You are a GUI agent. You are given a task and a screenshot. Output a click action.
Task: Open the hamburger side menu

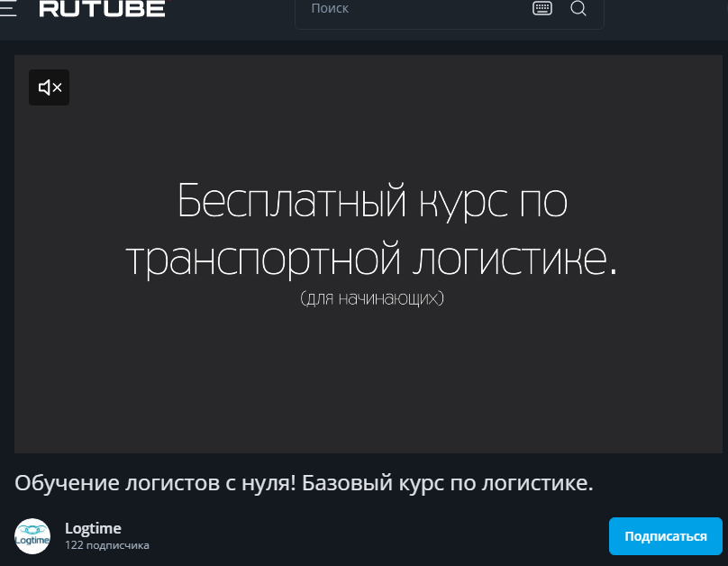7,8
